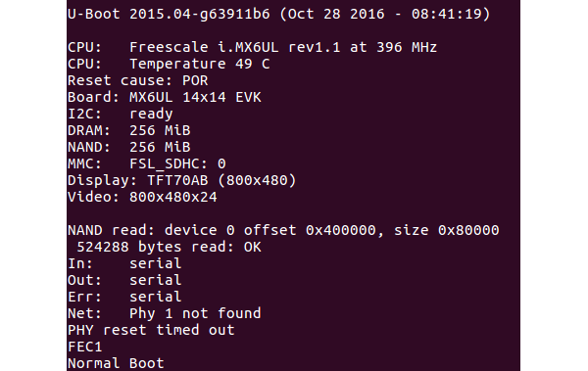Screen dimensions: 588x371
Task: Select the Temperature 49 C text
Action: coord(200,64)
